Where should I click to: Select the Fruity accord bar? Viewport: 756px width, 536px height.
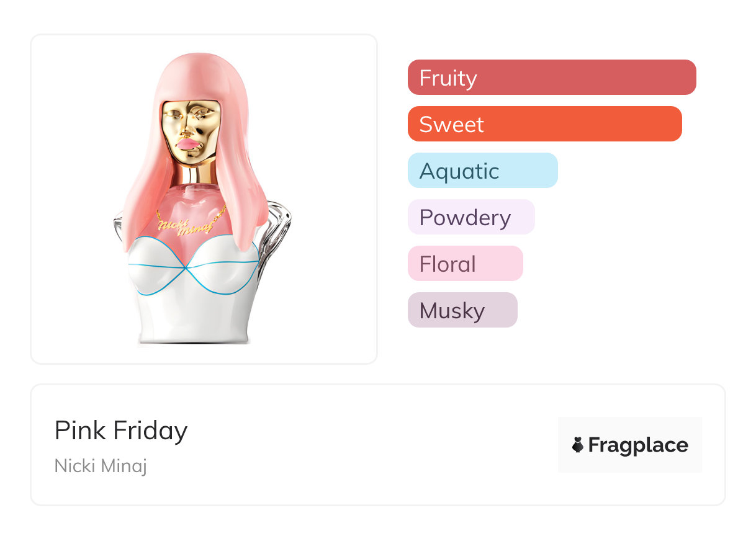pos(551,78)
